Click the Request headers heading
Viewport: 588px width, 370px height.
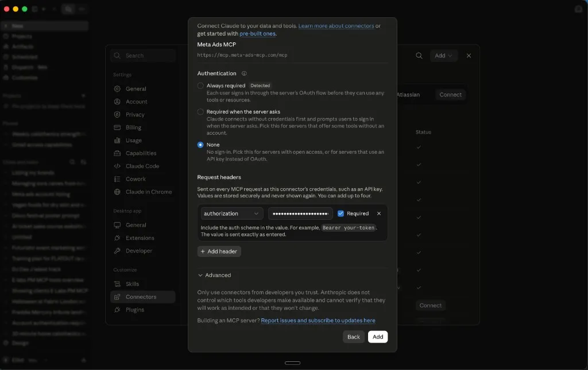219,177
